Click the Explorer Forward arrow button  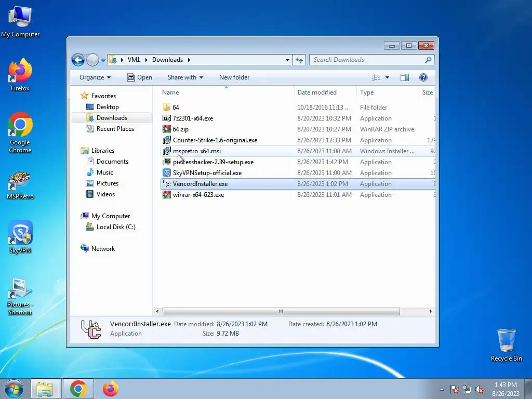[92, 60]
